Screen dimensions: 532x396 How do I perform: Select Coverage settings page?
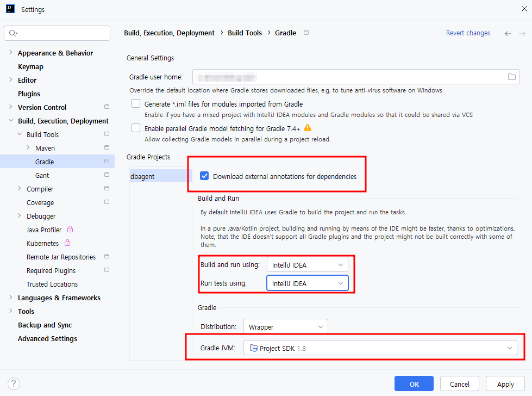[40, 203]
